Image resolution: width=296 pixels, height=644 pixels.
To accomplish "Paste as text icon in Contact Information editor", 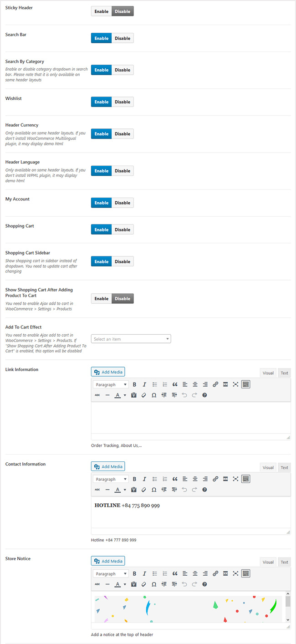I will coord(133,490).
